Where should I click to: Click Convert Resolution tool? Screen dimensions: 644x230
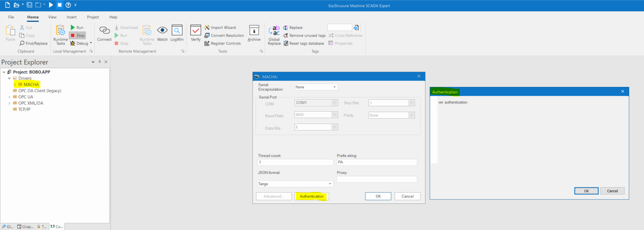pyautogui.click(x=224, y=35)
